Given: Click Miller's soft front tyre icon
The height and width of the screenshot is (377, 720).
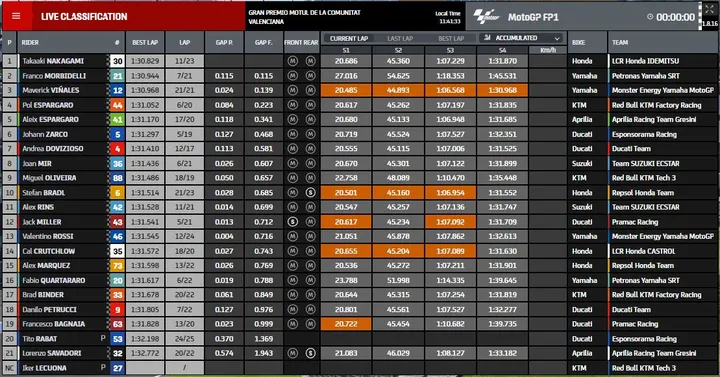Looking at the screenshot, I should point(292,222).
